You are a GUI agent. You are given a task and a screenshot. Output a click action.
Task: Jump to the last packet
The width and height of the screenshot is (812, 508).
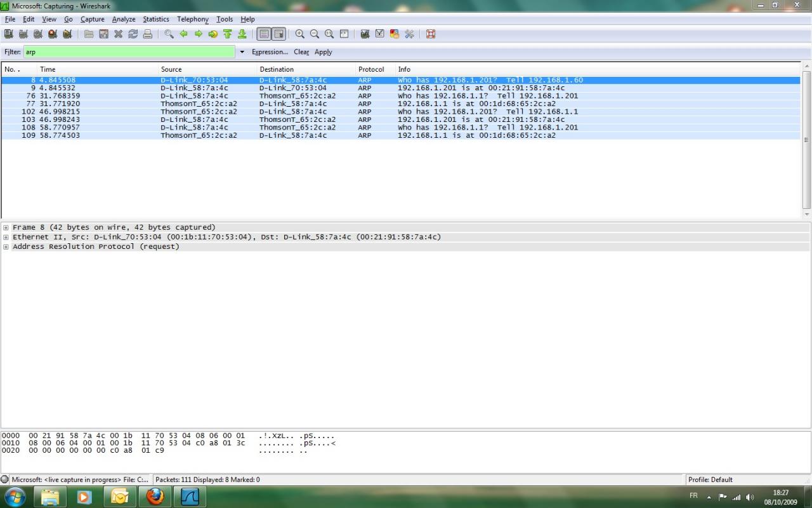pos(242,34)
